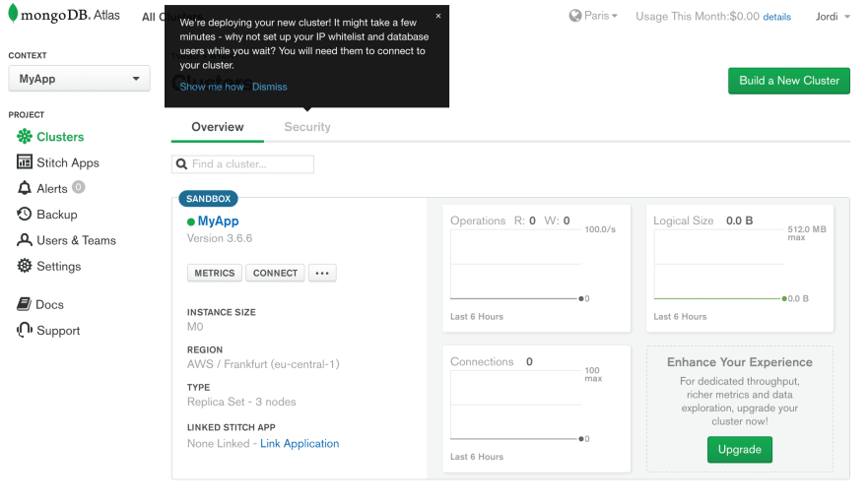The width and height of the screenshot is (867, 504).
Task: Click Replica Set - 3 nodes text
Action: tap(241, 402)
